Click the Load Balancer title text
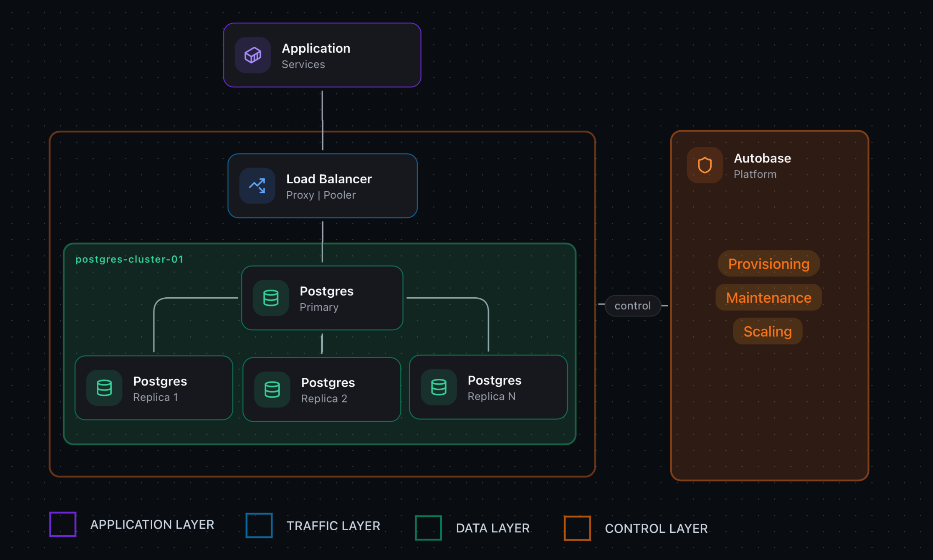This screenshot has height=560, width=933. click(x=329, y=179)
